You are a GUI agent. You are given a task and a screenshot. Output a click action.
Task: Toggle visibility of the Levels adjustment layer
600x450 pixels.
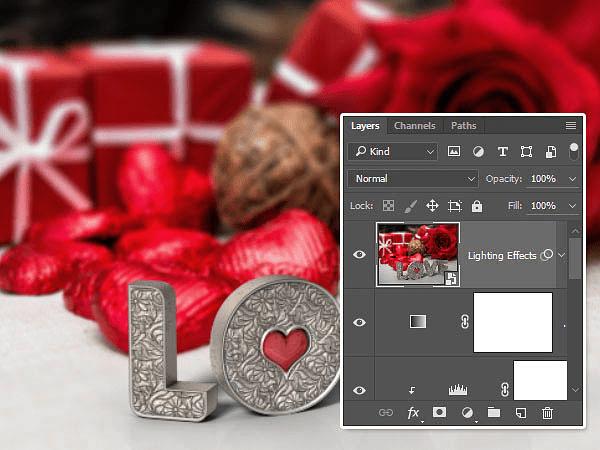(x=359, y=390)
